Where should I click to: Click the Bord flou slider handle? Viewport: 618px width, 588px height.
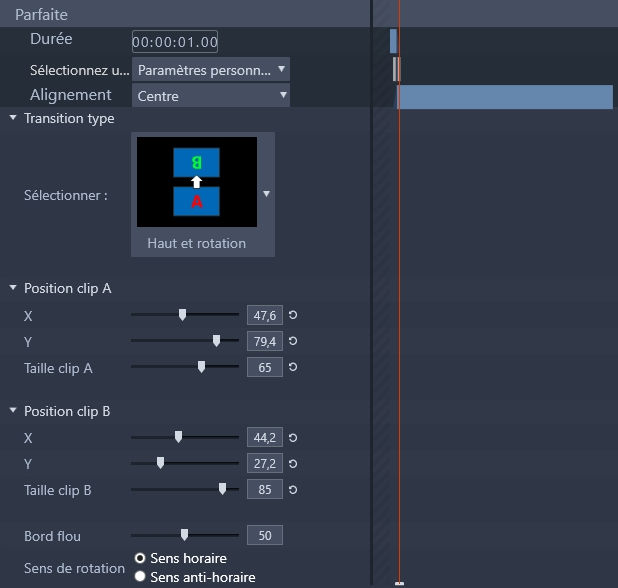click(184, 535)
